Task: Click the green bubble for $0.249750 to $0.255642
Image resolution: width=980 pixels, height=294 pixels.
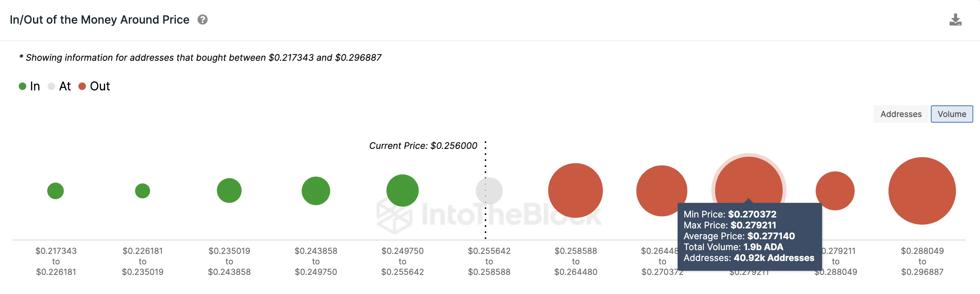Action: (403, 190)
